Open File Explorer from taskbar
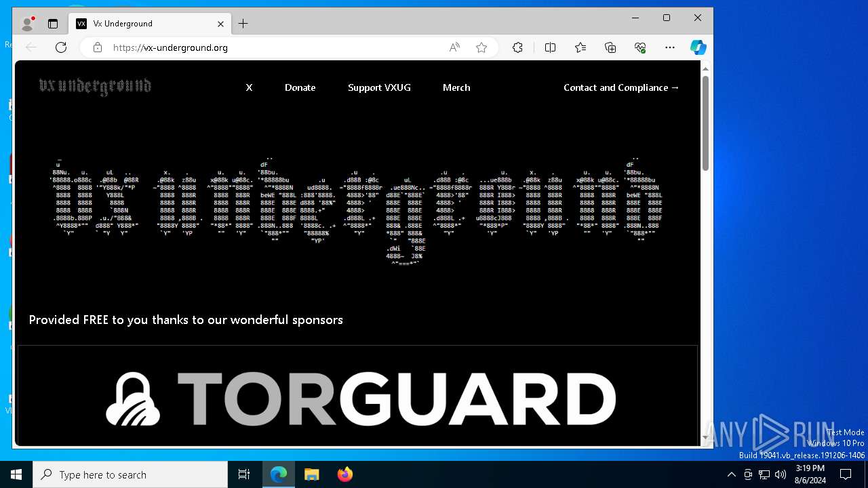The height and width of the screenshot is (488, 868). click(x=311, y=474)
